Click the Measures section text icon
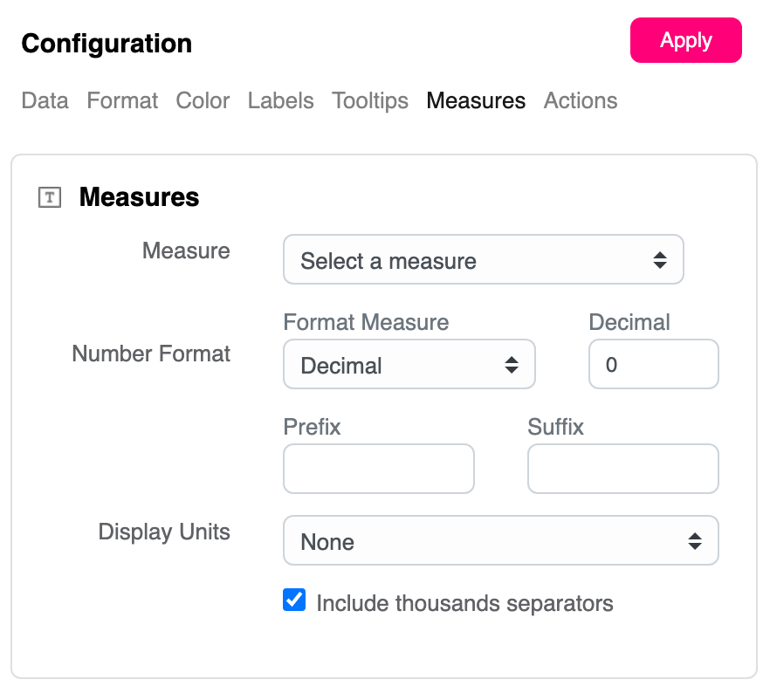Image resolution: width=770 pixels, height=700 pixels. (x=50, y=198)
